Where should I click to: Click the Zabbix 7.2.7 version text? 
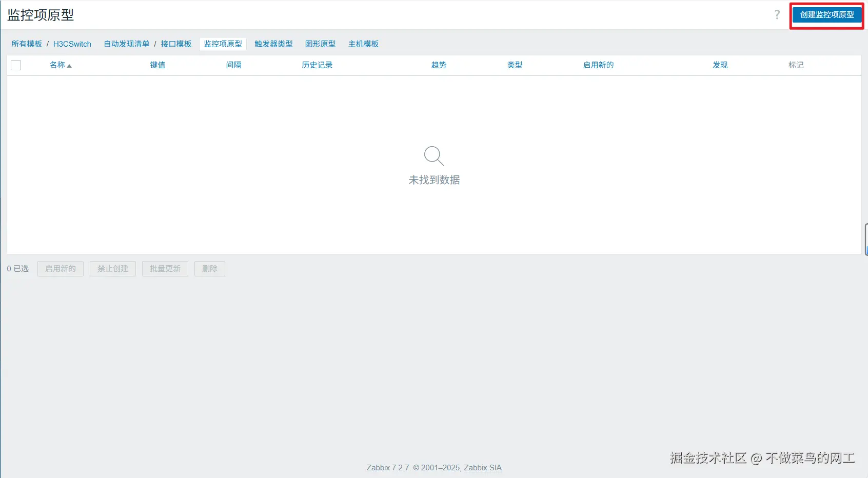(x=388, y=468)
